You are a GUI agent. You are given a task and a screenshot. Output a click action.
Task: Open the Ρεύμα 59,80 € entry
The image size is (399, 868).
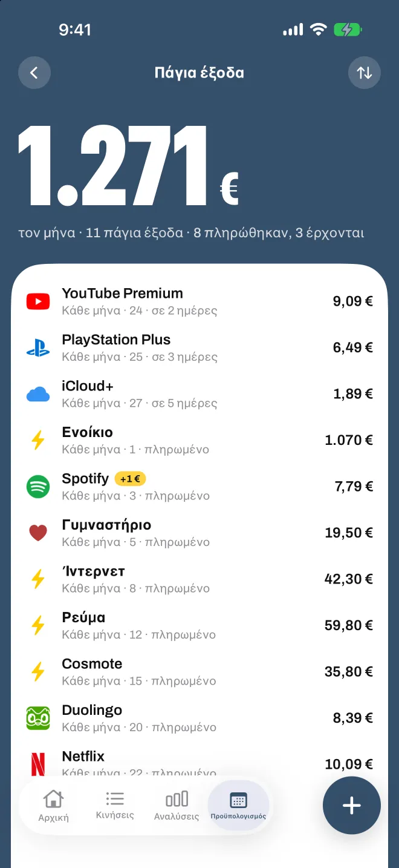199,625
